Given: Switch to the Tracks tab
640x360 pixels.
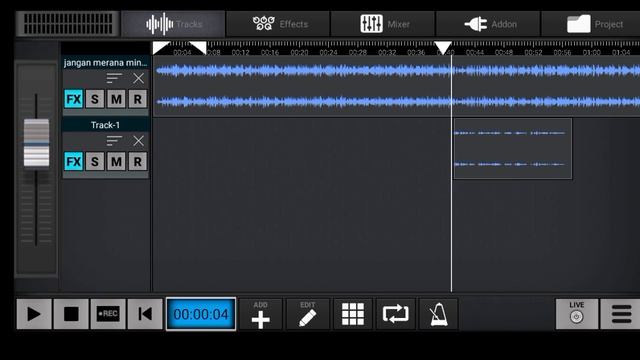Looking at the screenshot, I should (x=173, y=24).
